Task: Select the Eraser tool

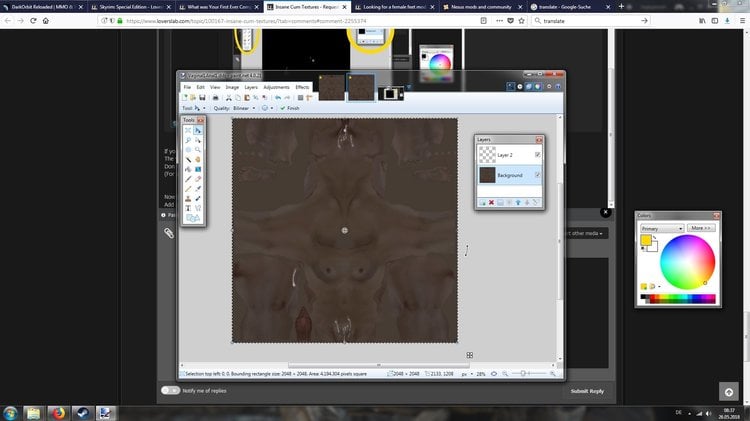Action: [198, 179]
